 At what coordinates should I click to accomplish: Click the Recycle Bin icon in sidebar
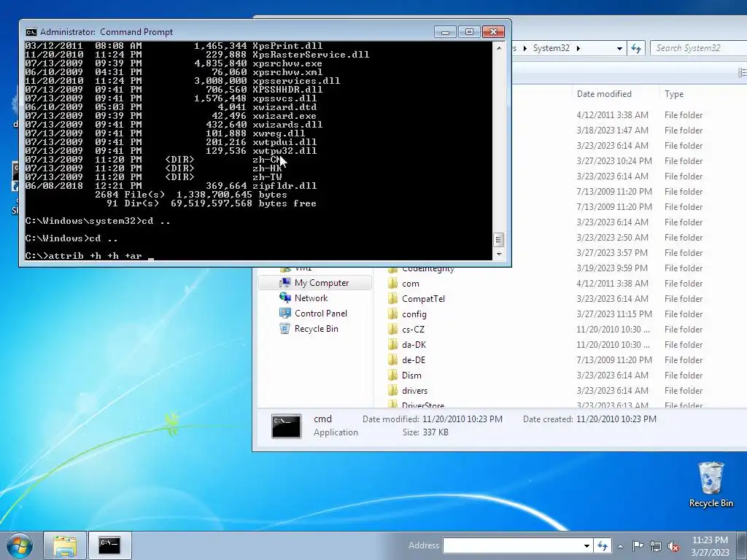click(x=285, y=329)
